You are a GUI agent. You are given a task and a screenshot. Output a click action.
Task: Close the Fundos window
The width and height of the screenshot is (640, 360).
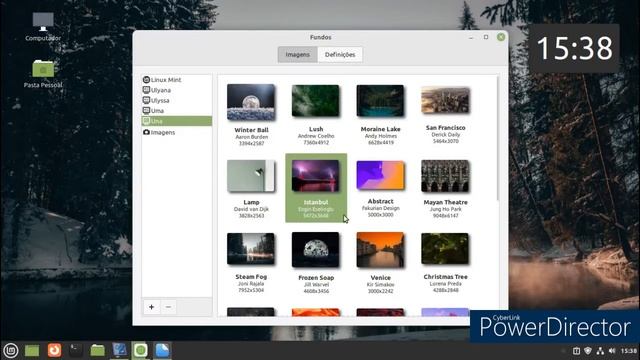coord(501,37)
